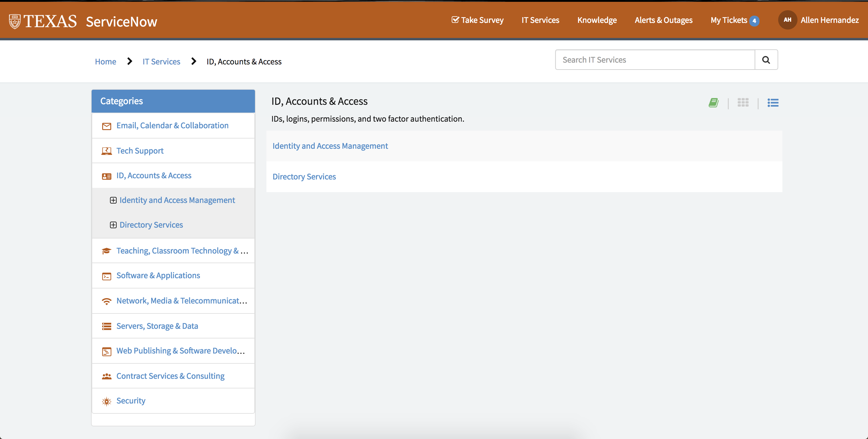Click the graduation cap Teaching icon
Viewport: 868px width, 439px height.
click(106, 251)
